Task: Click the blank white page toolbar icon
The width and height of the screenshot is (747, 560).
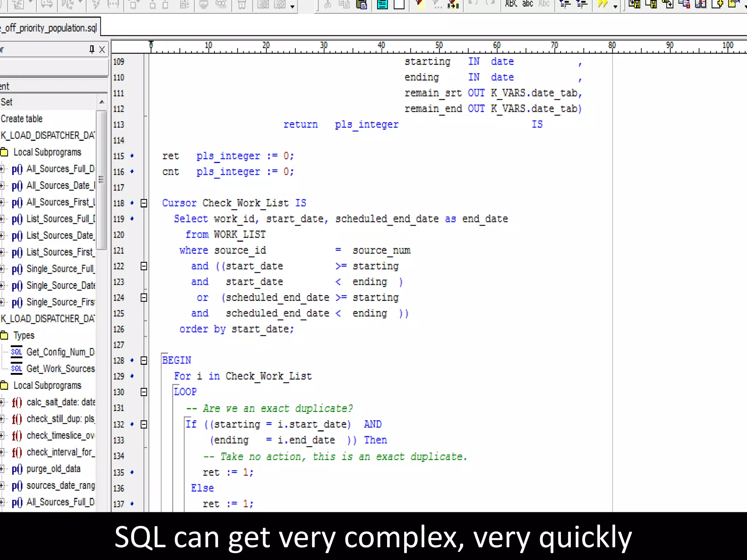Action: tap(399, 4)
